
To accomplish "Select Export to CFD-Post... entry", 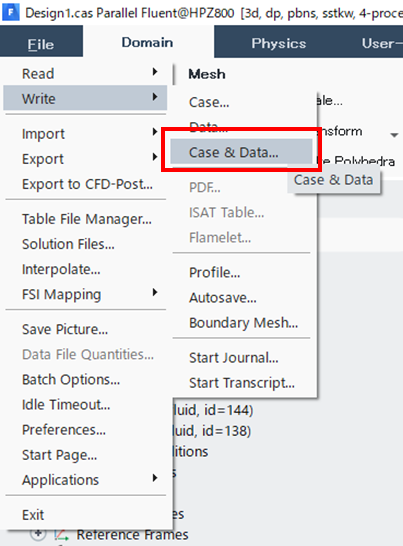I will 87,184.
